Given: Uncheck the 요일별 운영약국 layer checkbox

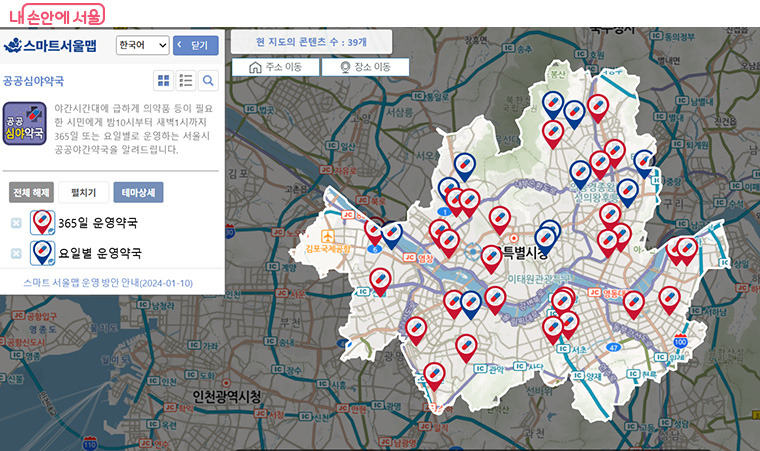Looking at the screenshot, I should tap(16, 253).
